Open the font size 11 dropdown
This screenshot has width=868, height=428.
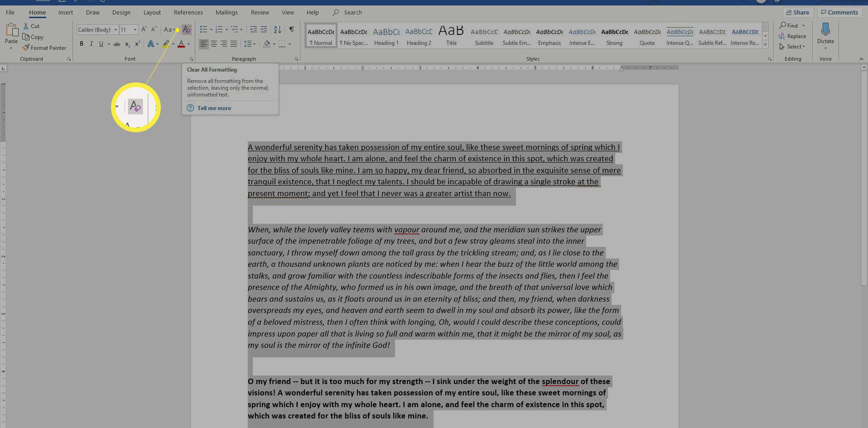(135, 30)
